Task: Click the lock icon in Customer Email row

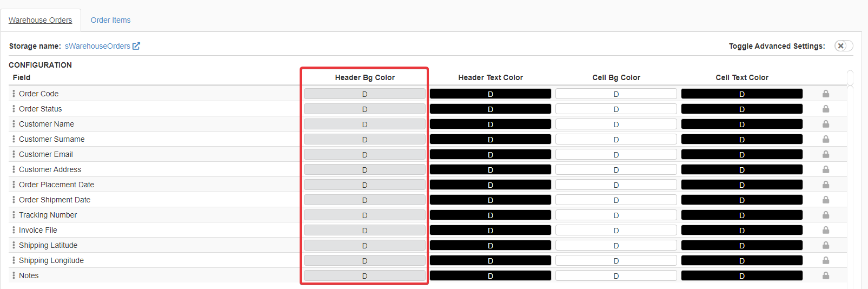Action: (x=825, y=154)
